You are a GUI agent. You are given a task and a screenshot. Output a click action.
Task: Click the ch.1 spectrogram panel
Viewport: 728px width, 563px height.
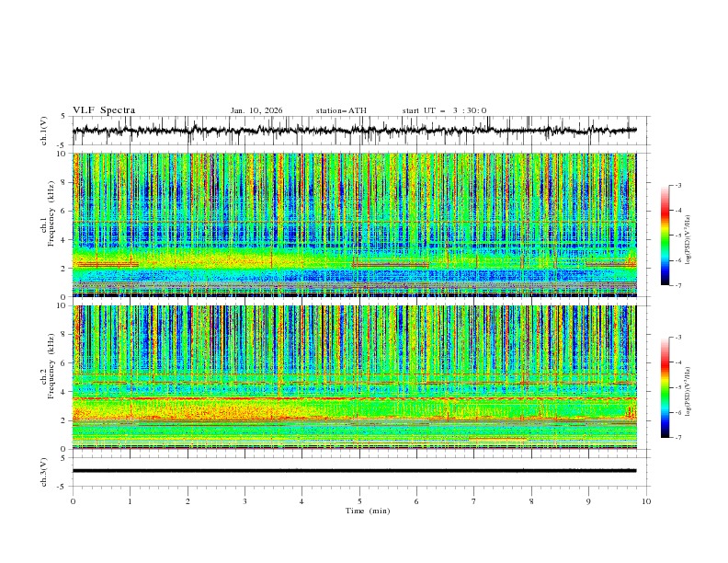[354, 224]
